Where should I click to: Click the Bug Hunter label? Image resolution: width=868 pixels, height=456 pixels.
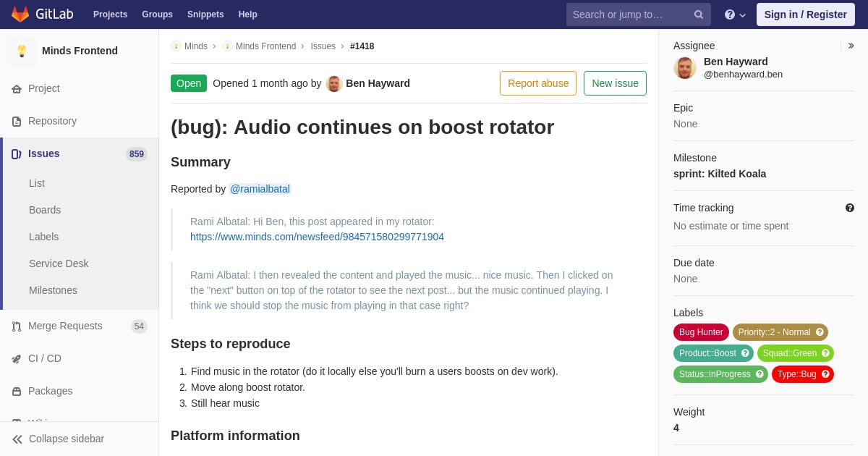(701, 332)
